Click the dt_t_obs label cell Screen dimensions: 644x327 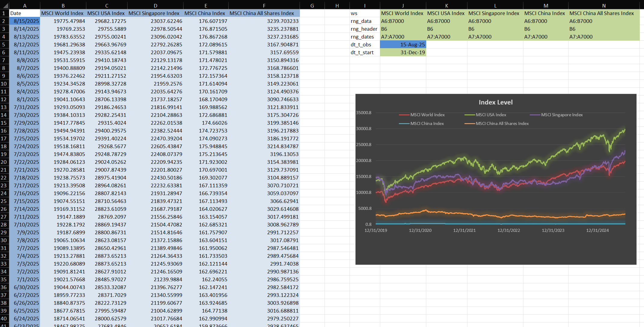click(x=365, y=45)
